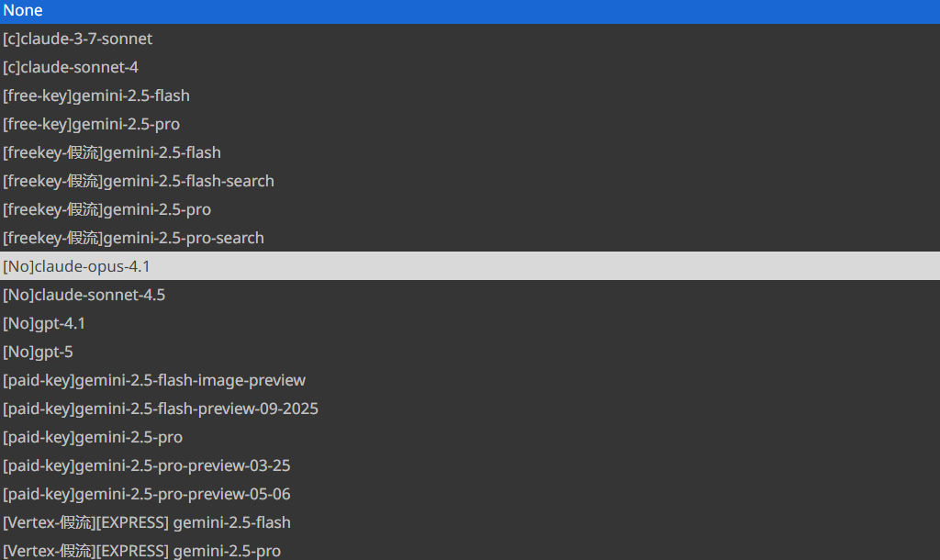Choose [paid-key]gemini-2.5-pro-preview-03-25
This screenshot has width=940, height=560.
[x=470, y=465]
